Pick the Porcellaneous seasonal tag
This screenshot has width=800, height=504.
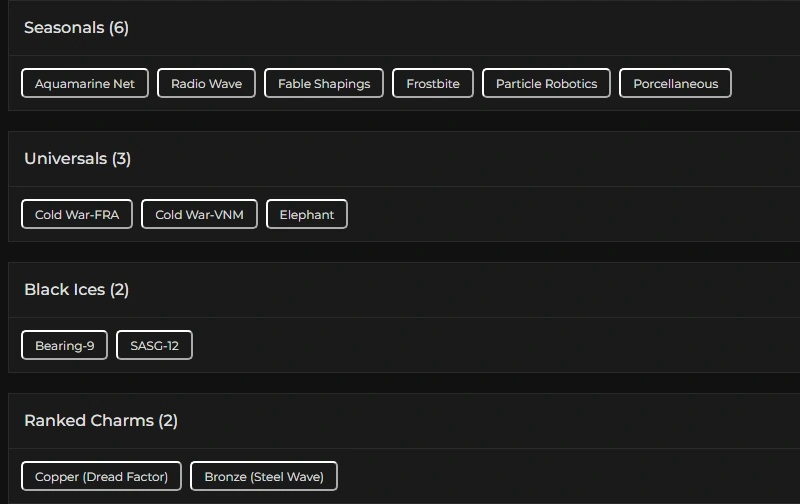(x=675, y=83)
